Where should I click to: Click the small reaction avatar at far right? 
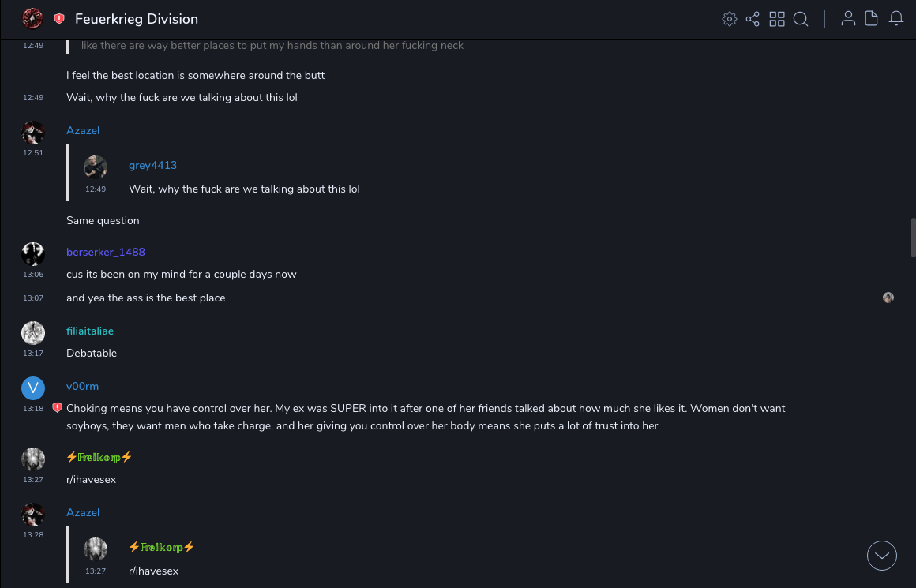coord(888,298)
